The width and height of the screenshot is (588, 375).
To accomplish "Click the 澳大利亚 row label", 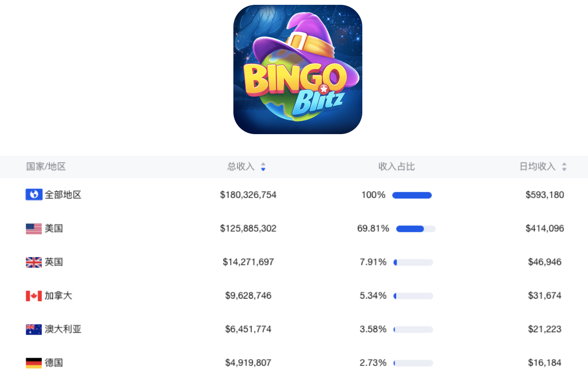I will (63, 329).
